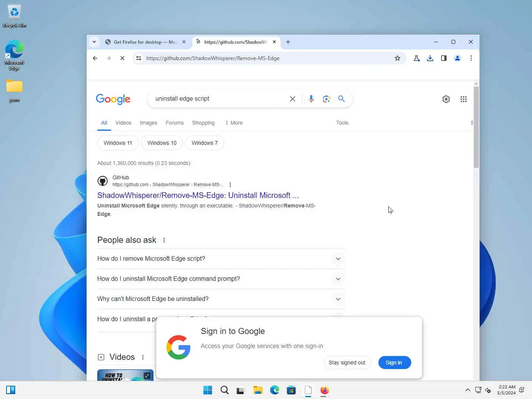Viewport: 532px width, 399px height.
Task: Open the Google apps grid
Action: (x=464, y=99)
